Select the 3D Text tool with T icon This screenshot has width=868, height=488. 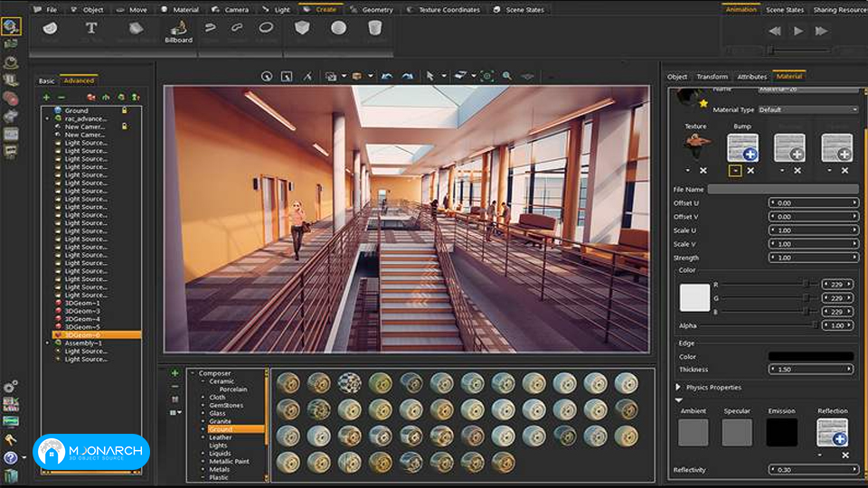click(90, 28)
